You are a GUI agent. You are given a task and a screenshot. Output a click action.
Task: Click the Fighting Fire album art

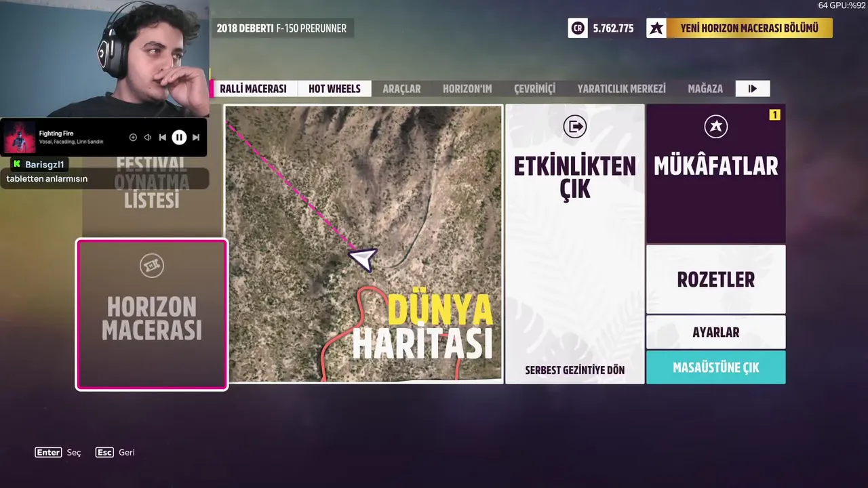click(x=20, y=138)
